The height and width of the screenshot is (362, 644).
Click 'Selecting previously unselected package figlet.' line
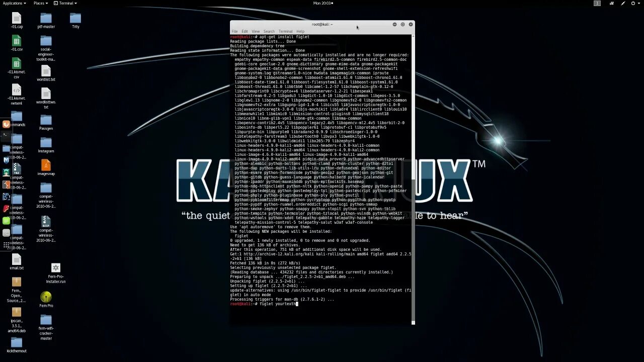point(283,267)
